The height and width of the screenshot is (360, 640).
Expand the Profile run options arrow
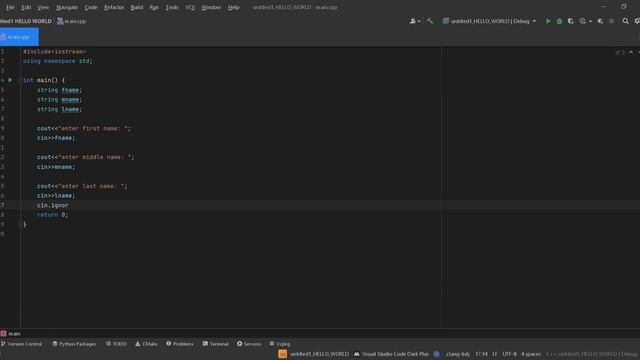[x=590, y=21]
